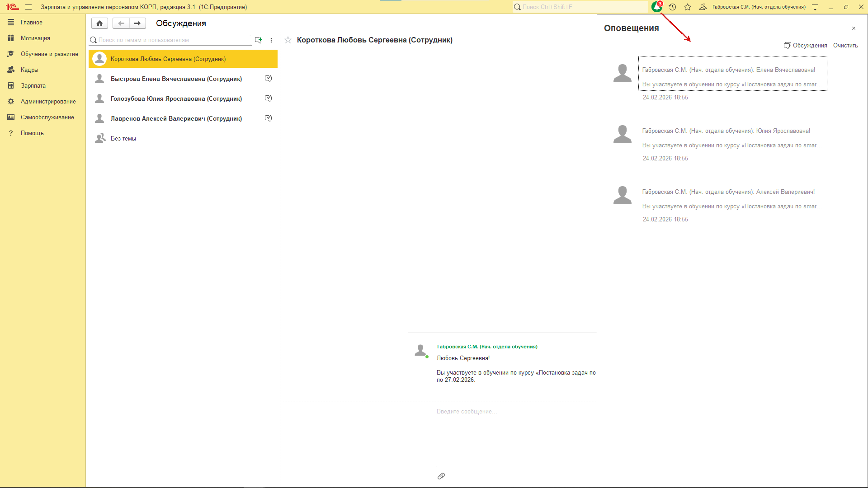This screenshot has width=868, height=488.
Task: Toggle mark icon on Голозубова Юлия row
Action: coord(268,99)
